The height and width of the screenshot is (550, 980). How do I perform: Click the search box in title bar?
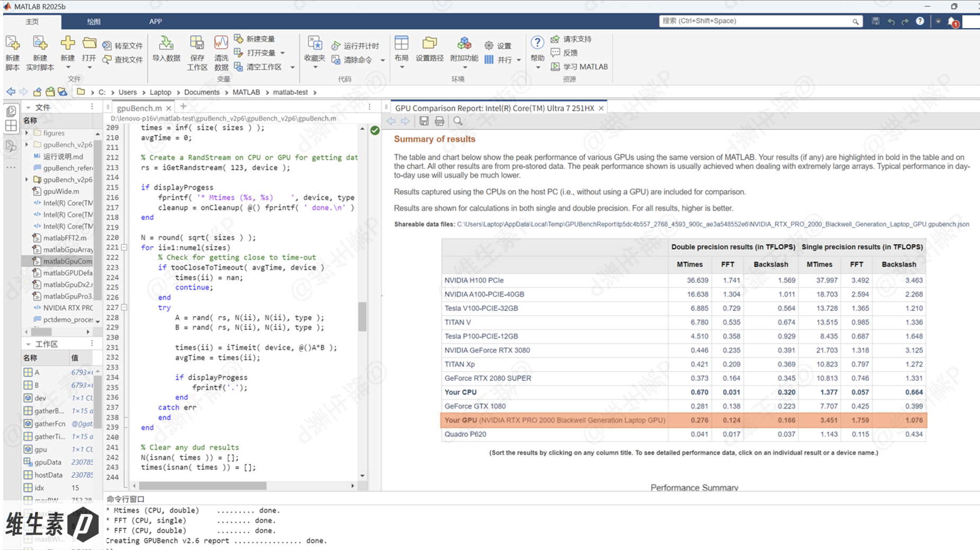point(760,21)
